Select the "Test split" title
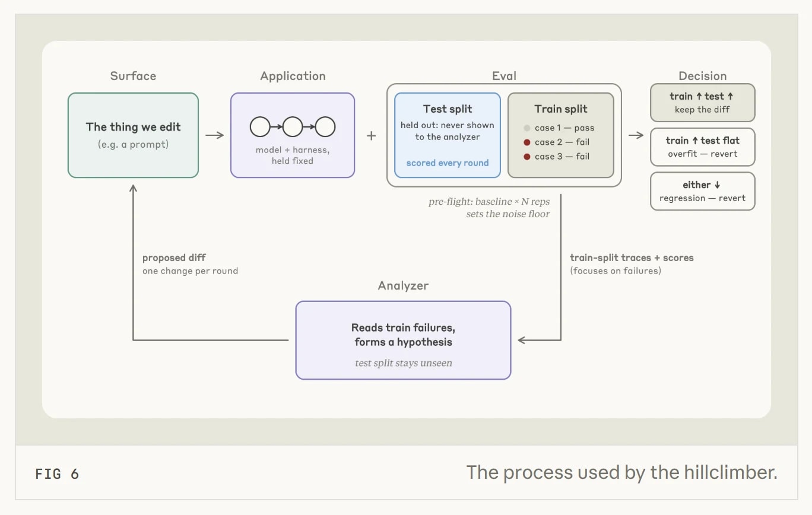 (x=448, y=109)
